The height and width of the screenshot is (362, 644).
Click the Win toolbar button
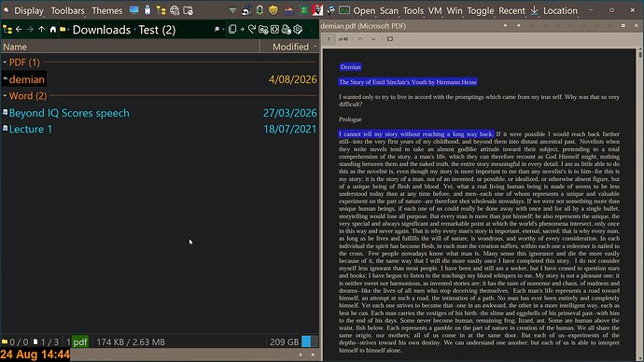(x=455, y=10)
